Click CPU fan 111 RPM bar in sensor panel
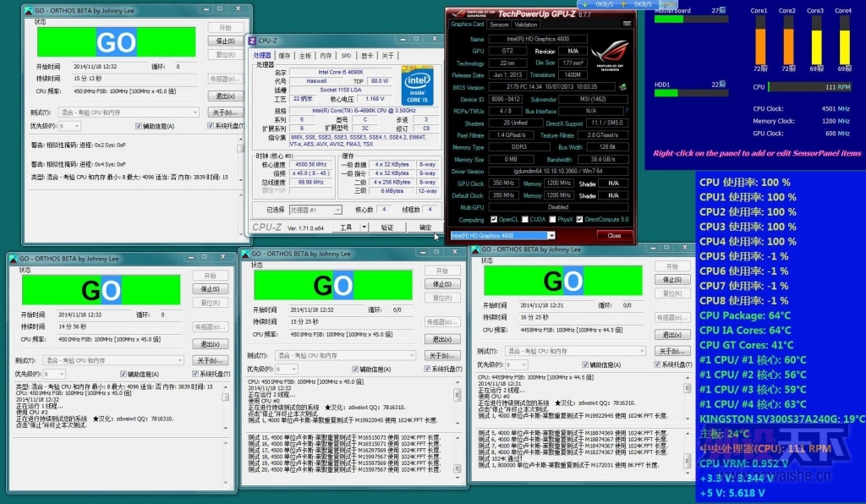 [810, 86]
